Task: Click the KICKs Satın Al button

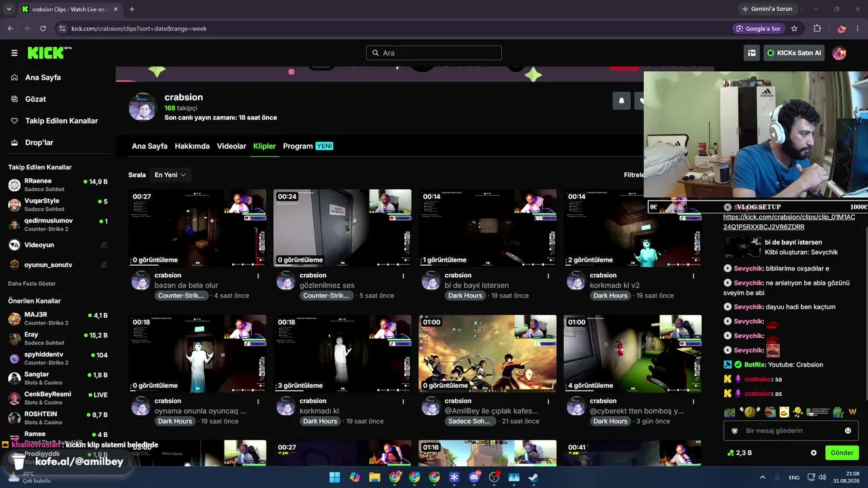Action: pos(794,53)
